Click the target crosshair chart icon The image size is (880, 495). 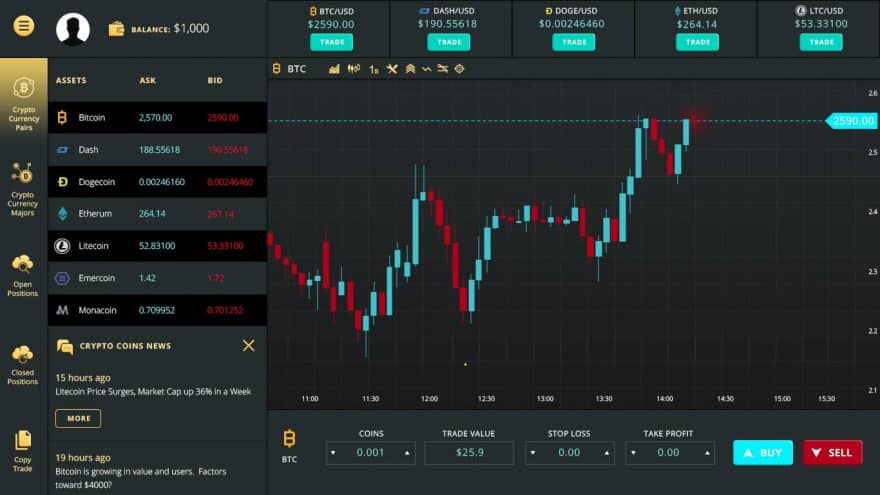(x=460, y=69)
